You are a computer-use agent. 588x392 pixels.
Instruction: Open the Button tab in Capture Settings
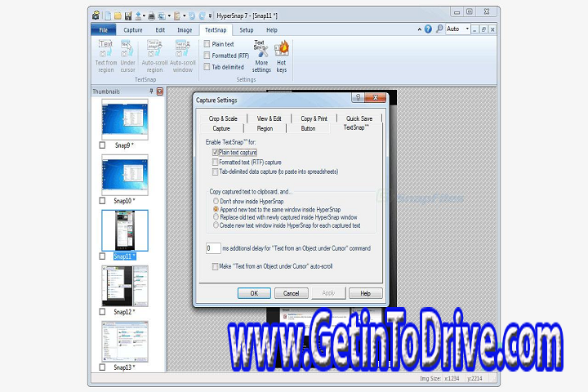pyautogui.click(x=308, y=128)
